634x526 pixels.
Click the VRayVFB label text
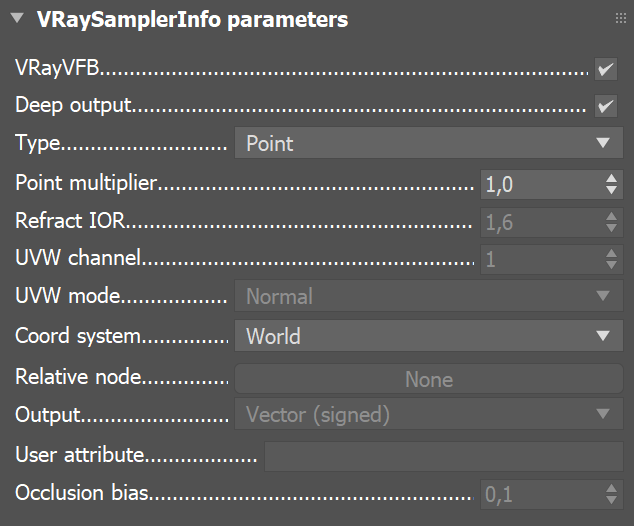(x=57, y=68)
